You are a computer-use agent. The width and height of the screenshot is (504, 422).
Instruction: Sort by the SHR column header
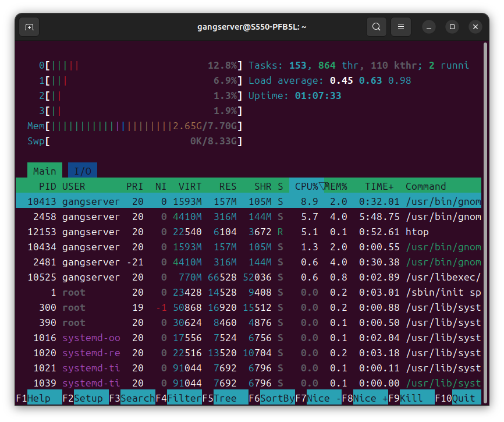coord(263,186)
